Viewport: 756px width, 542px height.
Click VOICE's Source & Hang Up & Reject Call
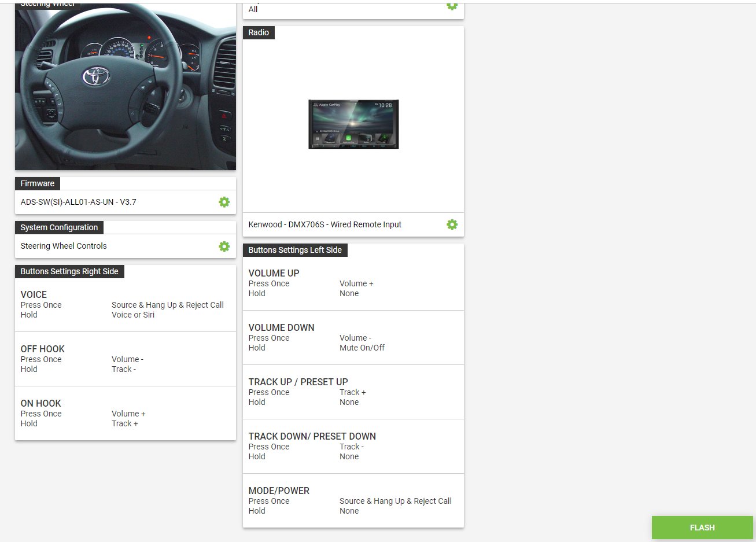pos(168,305)
